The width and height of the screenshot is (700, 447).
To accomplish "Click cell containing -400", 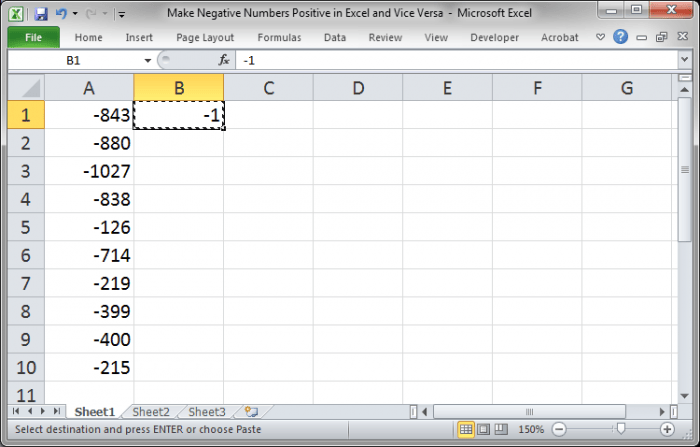I will pos(89,339).
